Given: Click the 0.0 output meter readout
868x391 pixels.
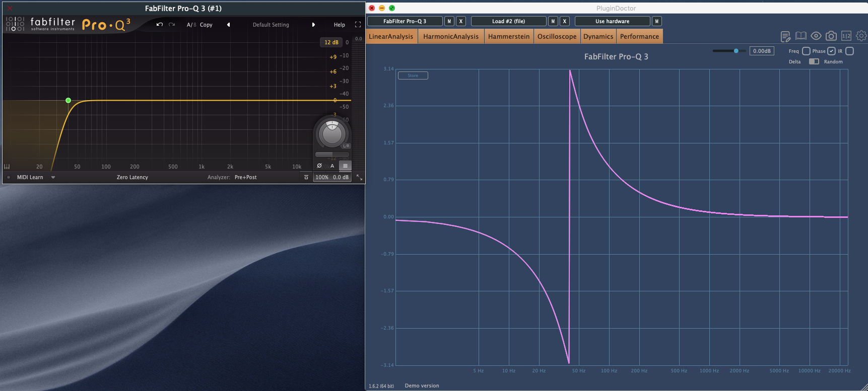Looking at the screenshot, I should (358, 39).
